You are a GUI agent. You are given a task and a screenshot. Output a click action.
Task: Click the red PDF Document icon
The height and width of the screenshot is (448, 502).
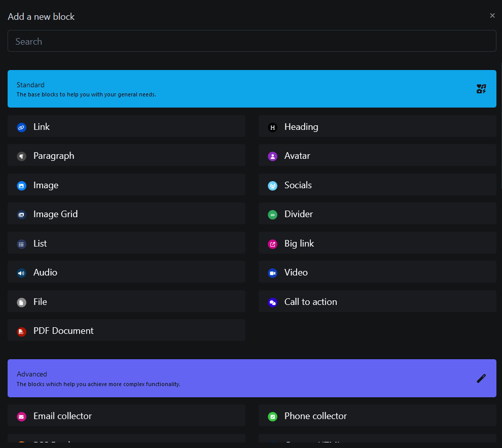pos(21,331)
